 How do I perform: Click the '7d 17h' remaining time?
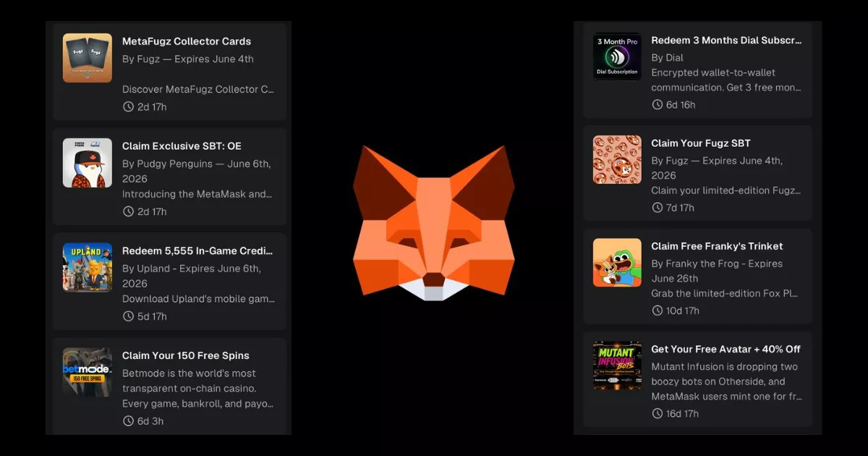pos(681,208)
